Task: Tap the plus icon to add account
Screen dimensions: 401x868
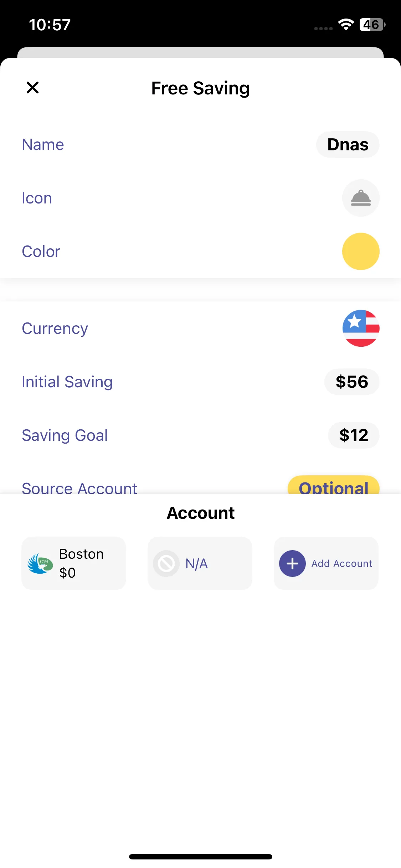Action: tap(292, 563)
